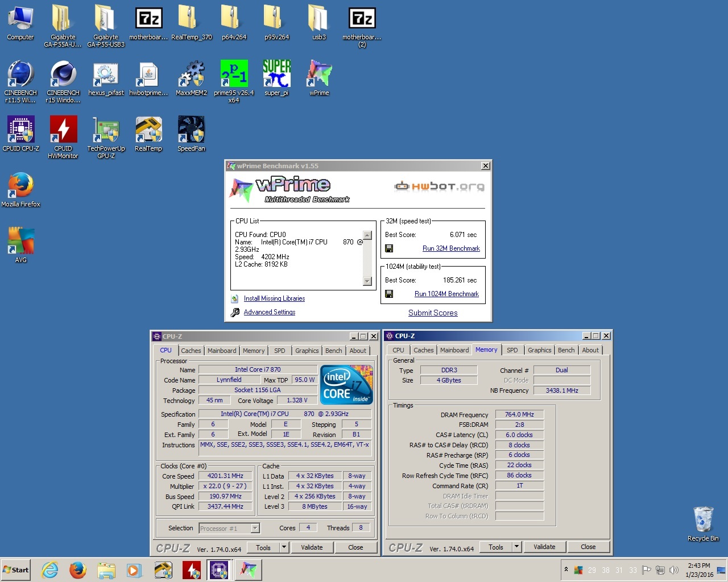Launch SpeedFan desktop shortcut
This screenshot has width=728, height=582.
pos(191,134)
